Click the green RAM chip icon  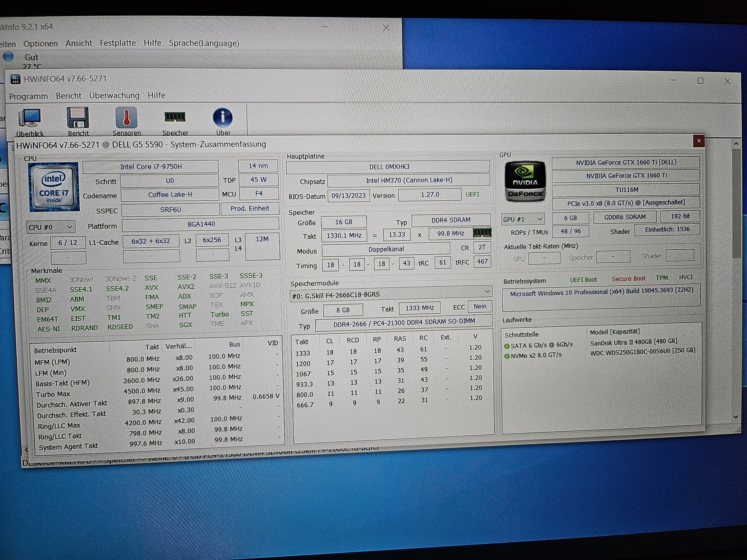pyautogui.click(x=482, y=233)
